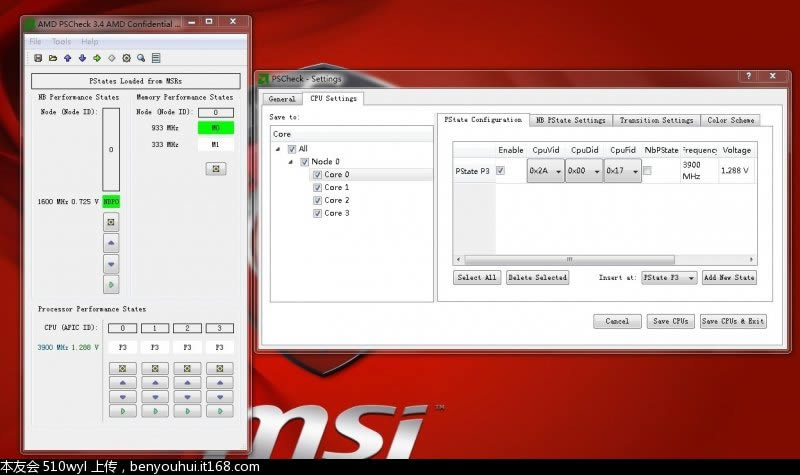Click the up arrow button under CPU 2
The image size is (800, 475).
click(x=187, y=382)
